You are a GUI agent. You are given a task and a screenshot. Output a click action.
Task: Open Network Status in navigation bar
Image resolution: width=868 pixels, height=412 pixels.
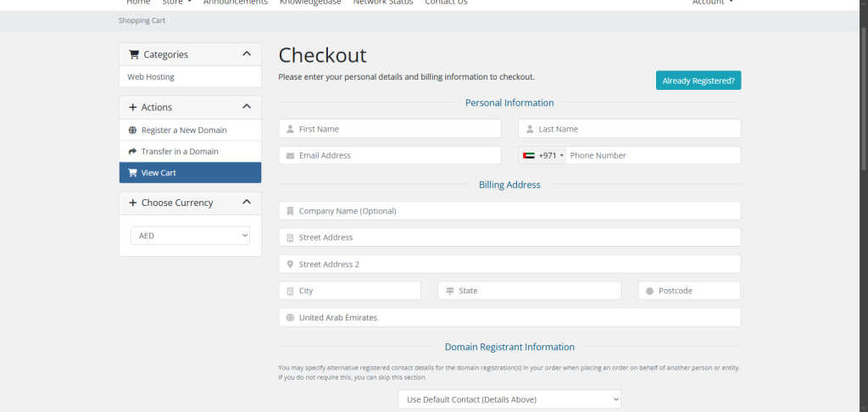pos(383,3)
